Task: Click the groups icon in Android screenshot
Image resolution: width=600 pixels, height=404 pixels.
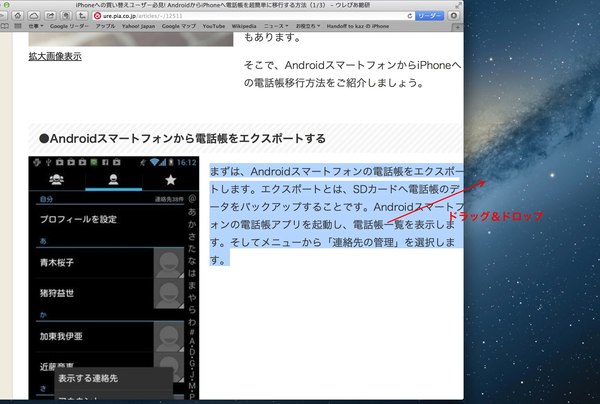Action: [56, 179]
